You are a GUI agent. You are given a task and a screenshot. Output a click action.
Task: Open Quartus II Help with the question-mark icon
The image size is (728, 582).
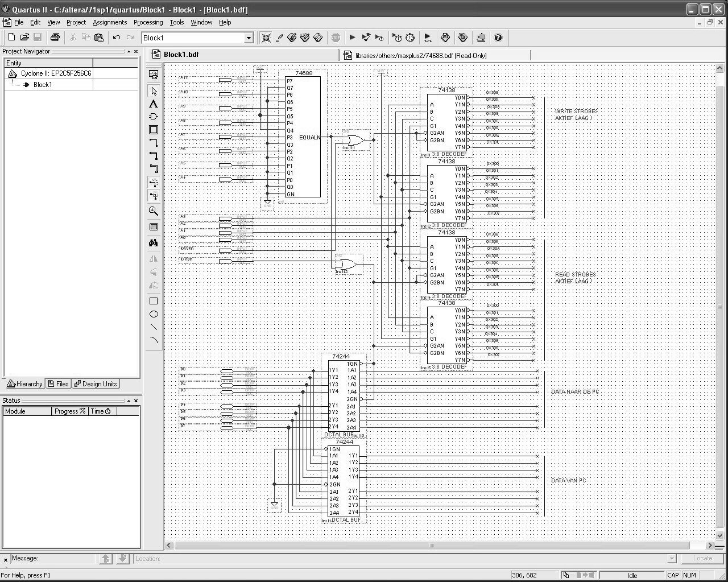coord(498,38)
